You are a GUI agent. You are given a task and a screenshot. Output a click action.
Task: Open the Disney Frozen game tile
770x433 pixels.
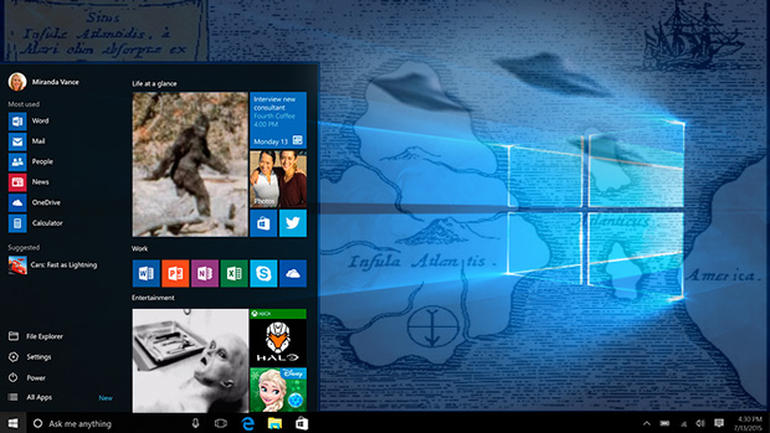pos(278,390)
